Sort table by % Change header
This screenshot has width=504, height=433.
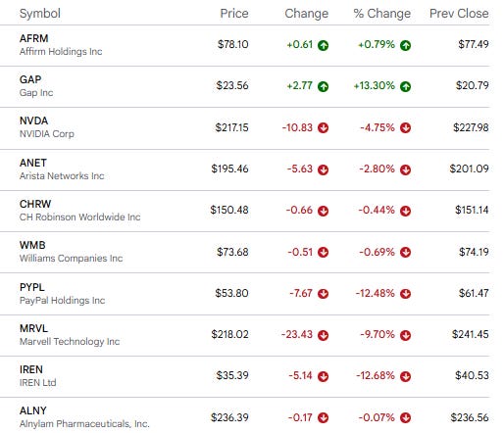[x=381, y=14]
